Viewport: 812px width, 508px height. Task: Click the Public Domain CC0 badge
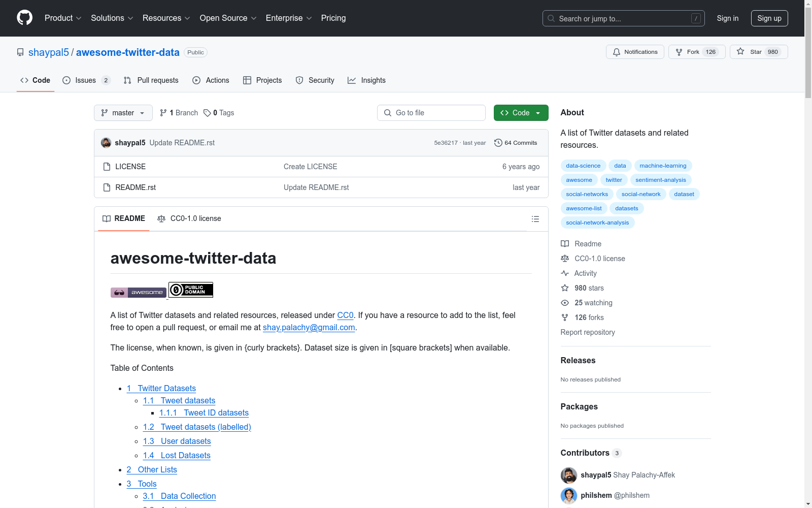[x=191, y=290]
